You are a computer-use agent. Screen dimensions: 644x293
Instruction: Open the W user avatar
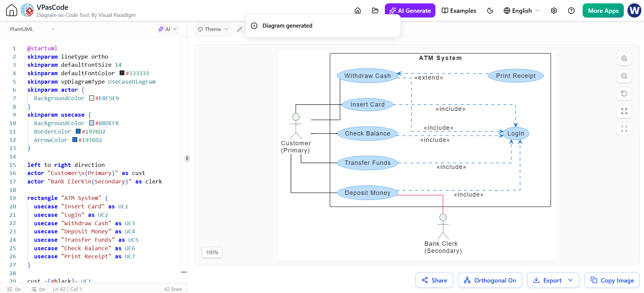tap(634, 10)
